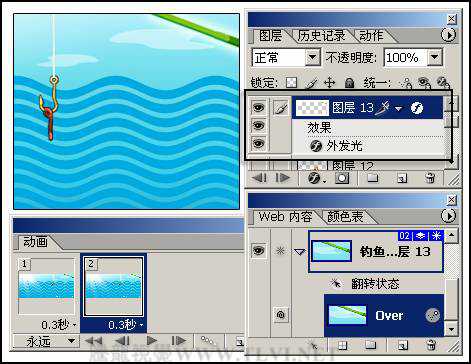This screenshot has height=364, width=471.
Task: Select the Web 内容 tab
Action: [285, 217]
